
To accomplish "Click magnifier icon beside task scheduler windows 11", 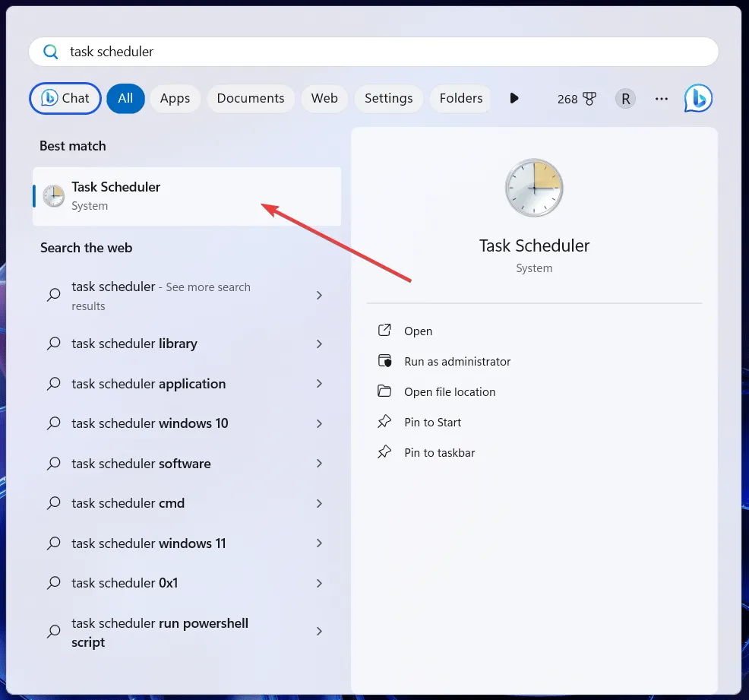I will point(53,543).
